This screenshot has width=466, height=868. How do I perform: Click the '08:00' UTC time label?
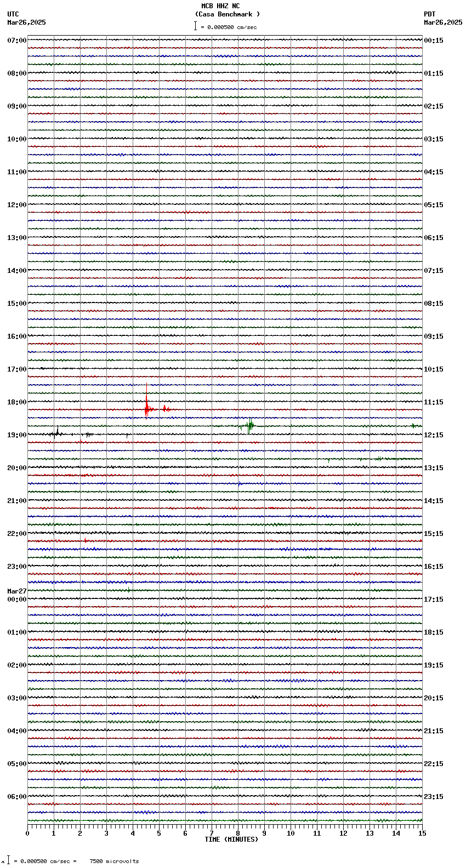click(x=17, y=73)
